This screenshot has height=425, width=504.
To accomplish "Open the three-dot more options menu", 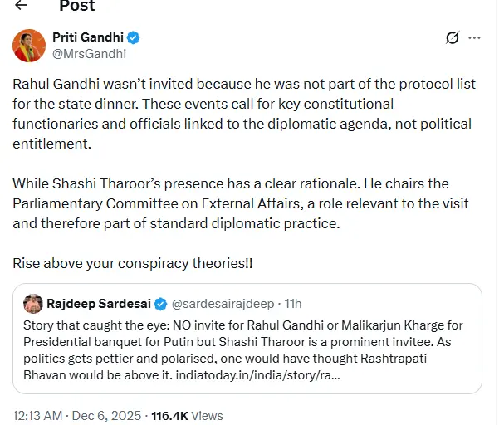I will [475, 38].
